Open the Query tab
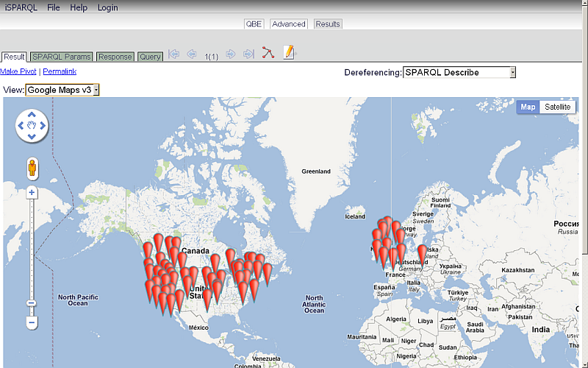 [150, 57]
